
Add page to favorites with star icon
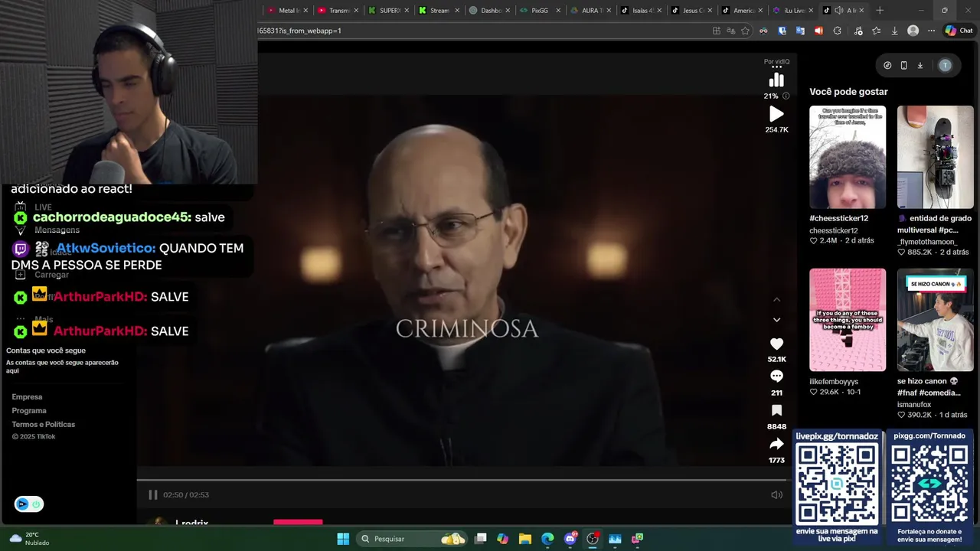(745, 31)
